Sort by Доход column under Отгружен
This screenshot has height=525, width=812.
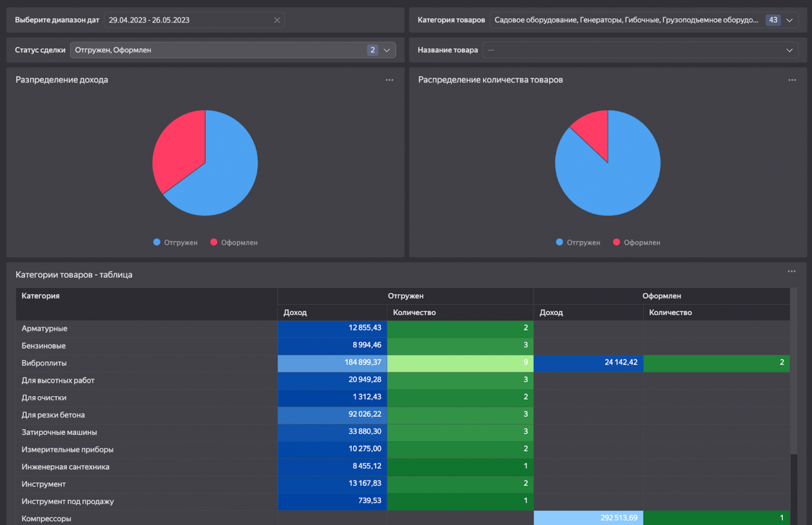(295, 312)
